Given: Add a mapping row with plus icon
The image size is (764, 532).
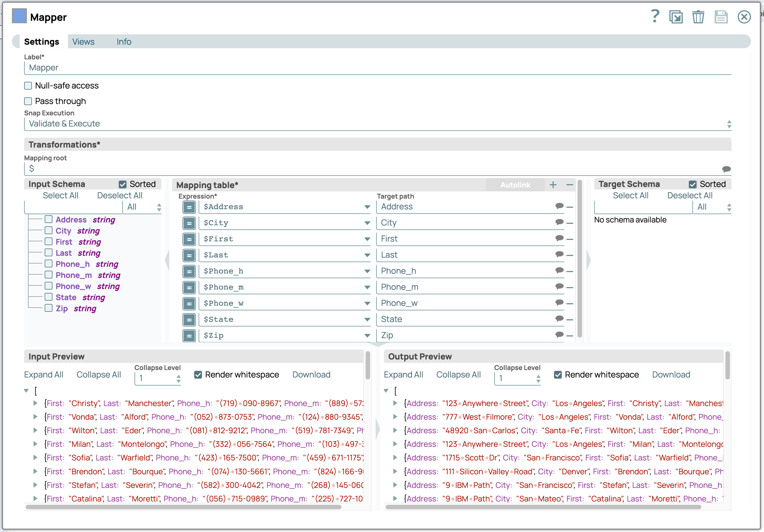Looking at the screenshot, I should click(553, 185).
